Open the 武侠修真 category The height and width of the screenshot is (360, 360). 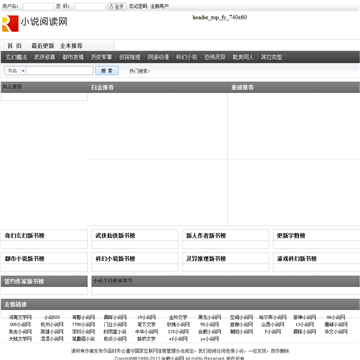(x=45, y=57)
